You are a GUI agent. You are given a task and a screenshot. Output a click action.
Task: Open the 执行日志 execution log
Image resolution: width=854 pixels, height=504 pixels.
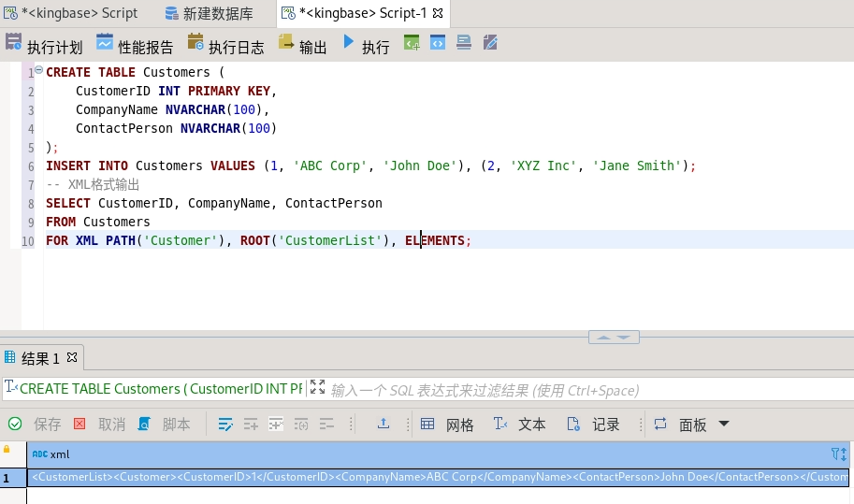click(x=225, y=45)
